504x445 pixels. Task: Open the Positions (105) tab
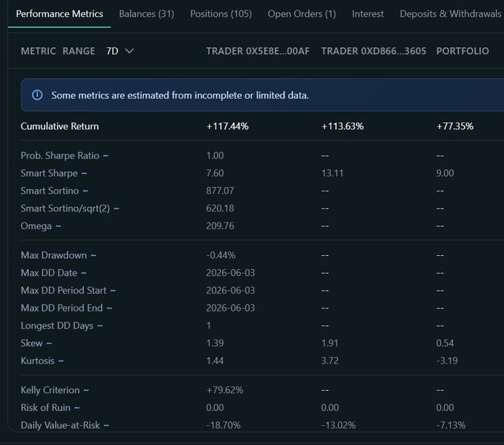(x=221, y=14)
